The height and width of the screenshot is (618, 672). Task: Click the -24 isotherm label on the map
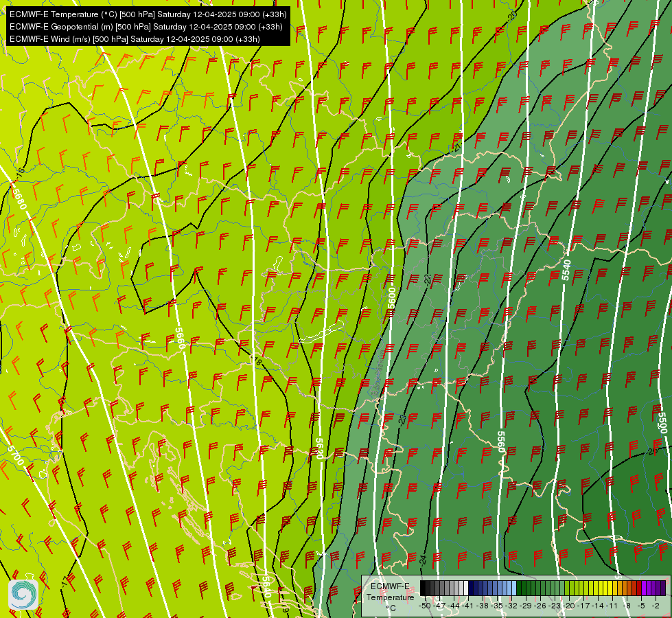[x=423, y=560]
